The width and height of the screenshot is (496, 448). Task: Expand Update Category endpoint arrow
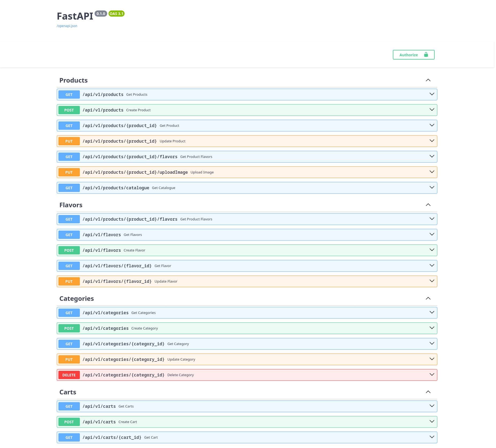click(x=432, y=359)
